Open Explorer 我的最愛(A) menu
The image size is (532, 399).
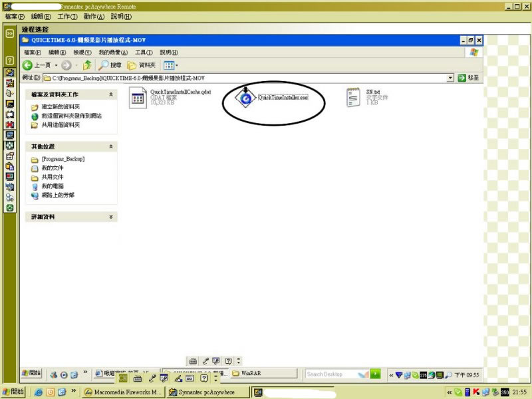pos(113,53)
